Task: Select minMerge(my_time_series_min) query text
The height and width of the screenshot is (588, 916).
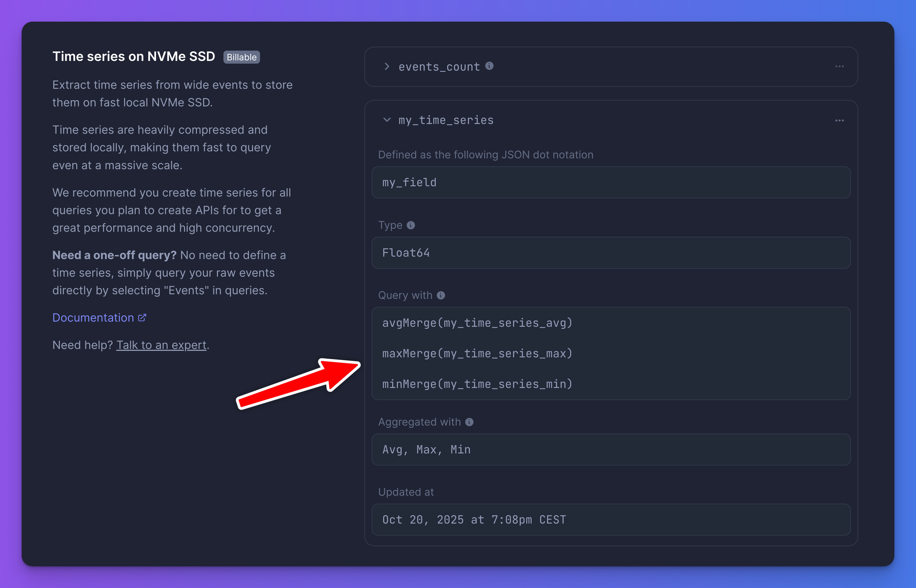Action: pos(477,384)
